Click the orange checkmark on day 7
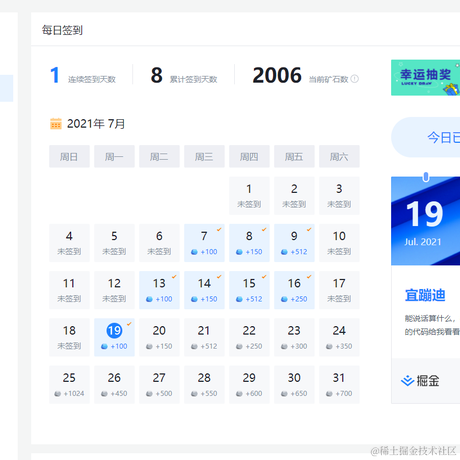 (219, 229)
